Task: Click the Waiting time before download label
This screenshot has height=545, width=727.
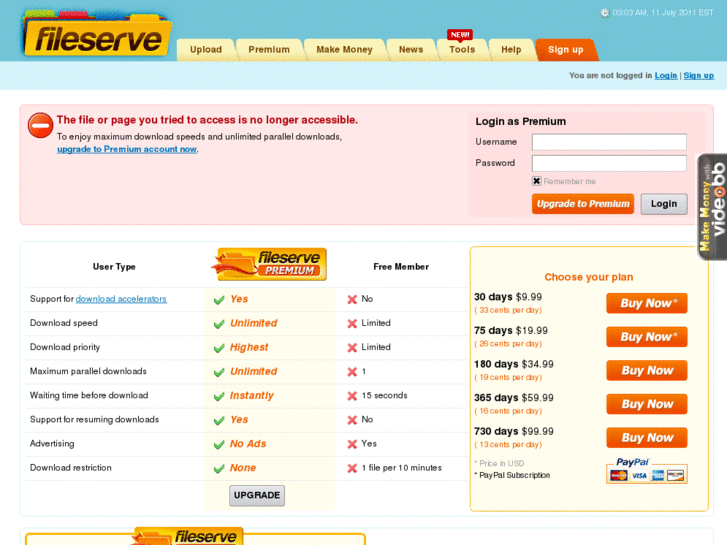Action: [89, 395]
